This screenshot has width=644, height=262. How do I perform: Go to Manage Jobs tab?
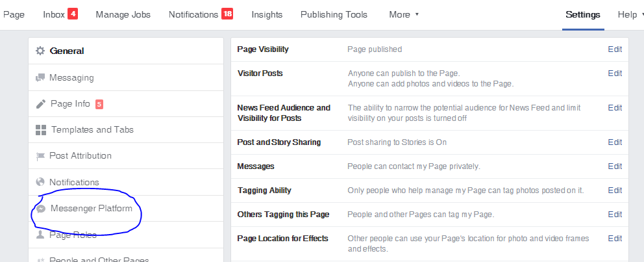click(123, 15)
